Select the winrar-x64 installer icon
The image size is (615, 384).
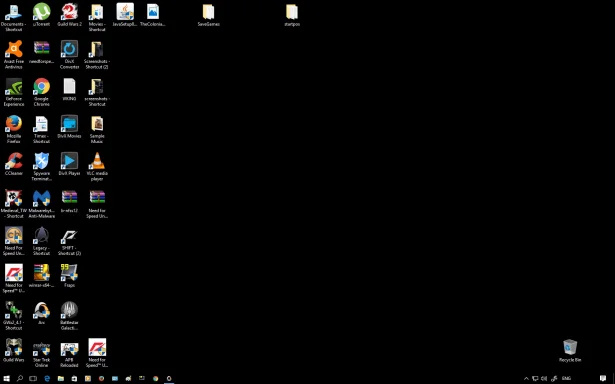coord(42,276)
